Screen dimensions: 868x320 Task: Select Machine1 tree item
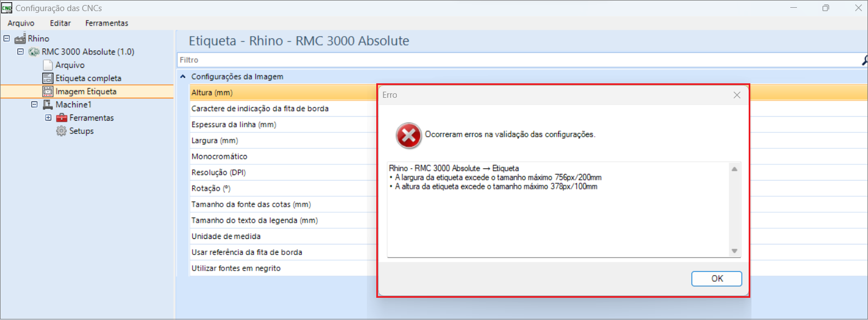click(x=73, y=104)
